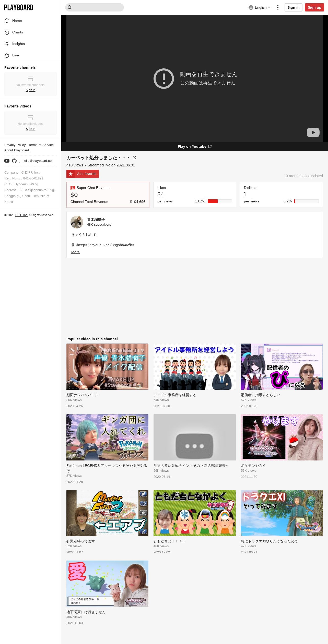This screenshot has height=644, width=328.
Task: Click the $104,696 channel total revenue value
Action: coord(137,202)
